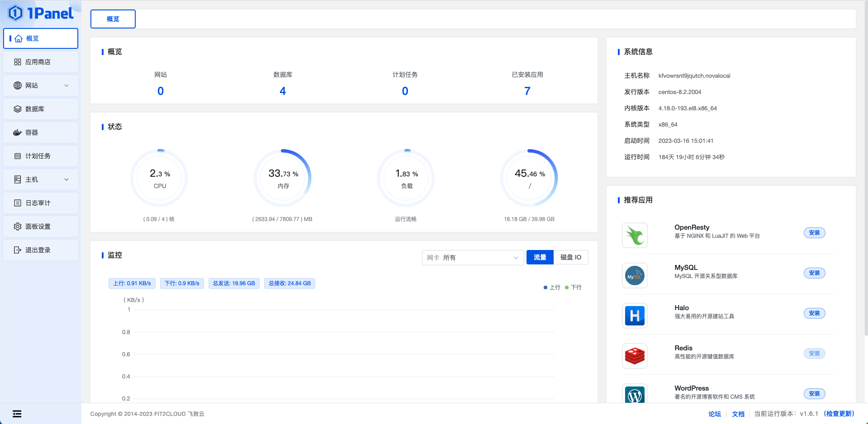Viewport: 868px width, 424px height.
Task: Select 退出登录 menu item
Action: coord(41,250)
